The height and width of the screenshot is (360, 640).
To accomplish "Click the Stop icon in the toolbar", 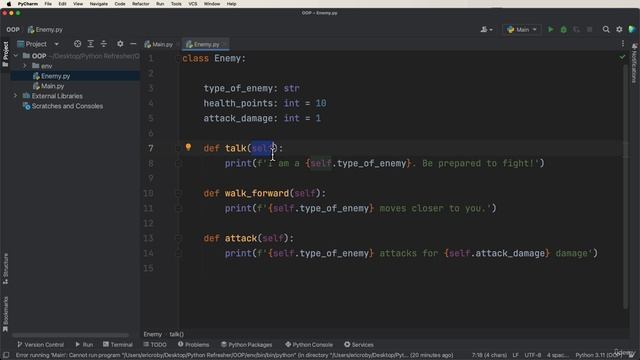I will pyautogui.click(x=589, y=29).
